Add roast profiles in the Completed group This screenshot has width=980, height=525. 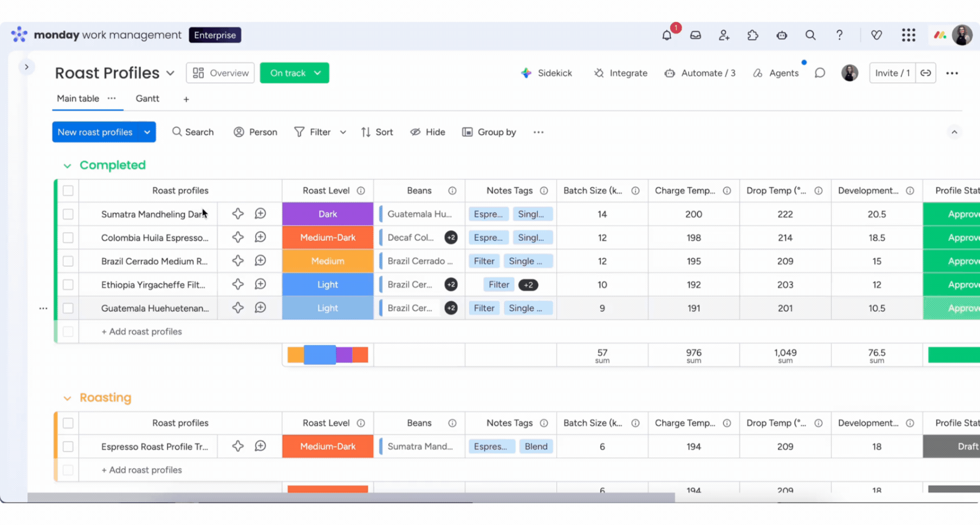tap(141, 331)
